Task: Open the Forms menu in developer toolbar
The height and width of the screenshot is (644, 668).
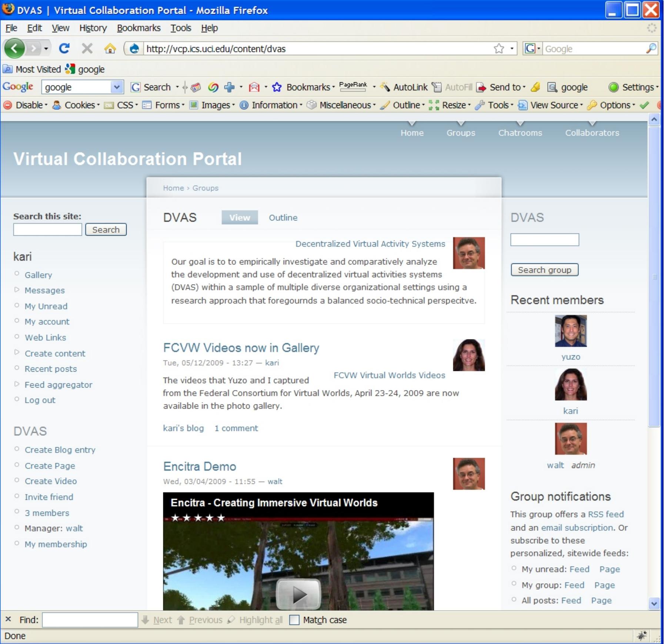Action: [163, 105]
